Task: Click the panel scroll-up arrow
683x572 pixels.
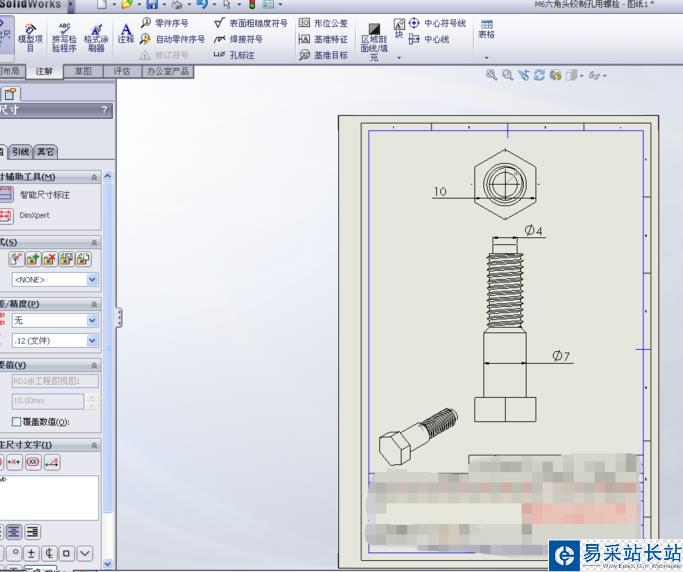Action: [108, 176]
